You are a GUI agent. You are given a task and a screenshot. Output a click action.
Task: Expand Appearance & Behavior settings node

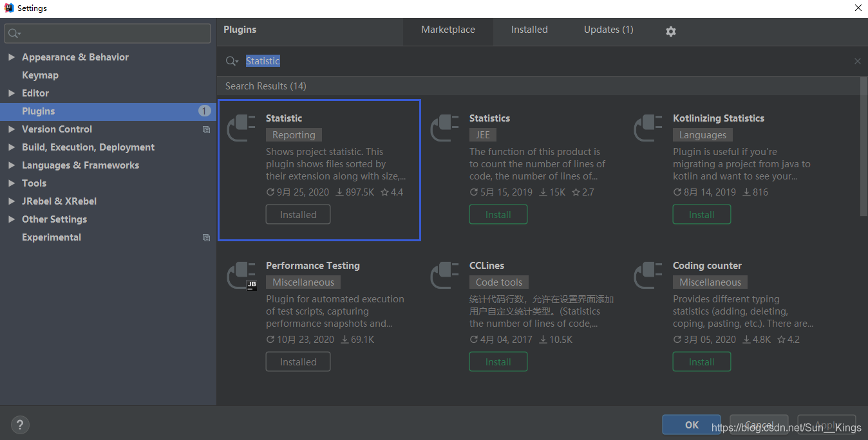pyautogui.click(x=12, y=57)
